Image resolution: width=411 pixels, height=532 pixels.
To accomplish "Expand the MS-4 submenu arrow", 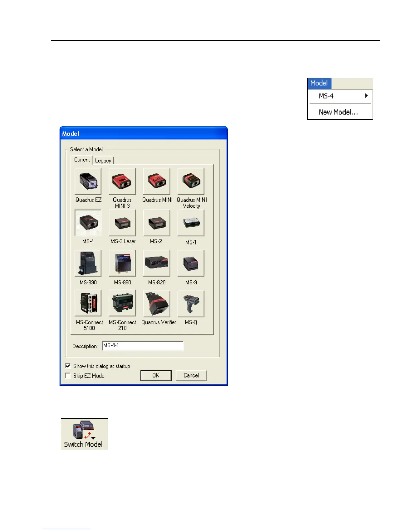I will tap(366, 96).
